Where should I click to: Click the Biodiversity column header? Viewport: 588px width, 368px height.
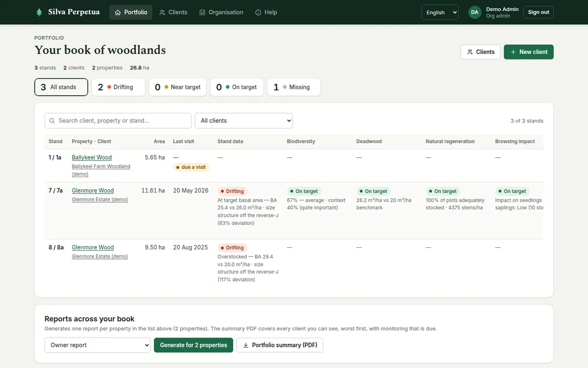(x=301, y=141)
